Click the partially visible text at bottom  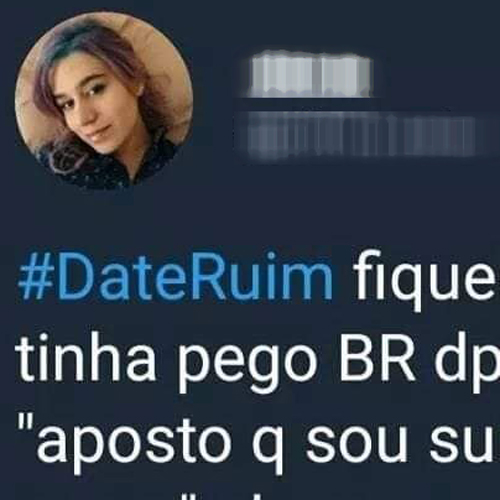pos(233,495)
